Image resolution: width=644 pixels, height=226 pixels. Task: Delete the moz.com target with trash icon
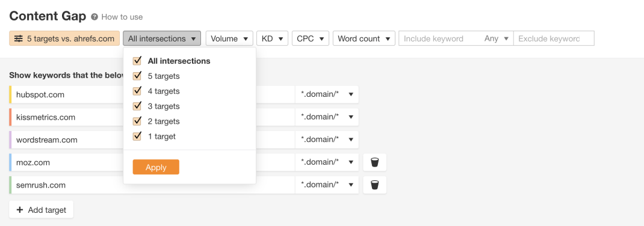(x=374, y=162)
